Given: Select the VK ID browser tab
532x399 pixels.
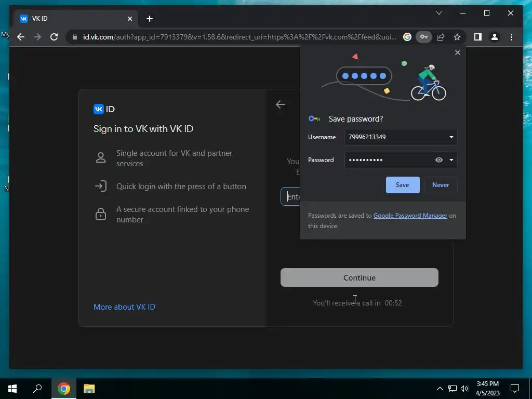Looking at the screenshot, I should pos(76,19).
